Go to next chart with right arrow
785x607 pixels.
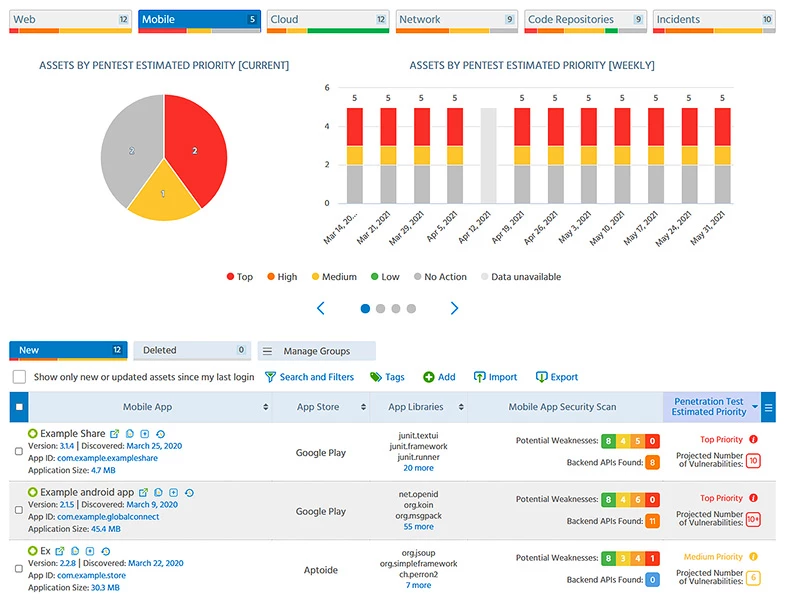(x=454, y=309)
